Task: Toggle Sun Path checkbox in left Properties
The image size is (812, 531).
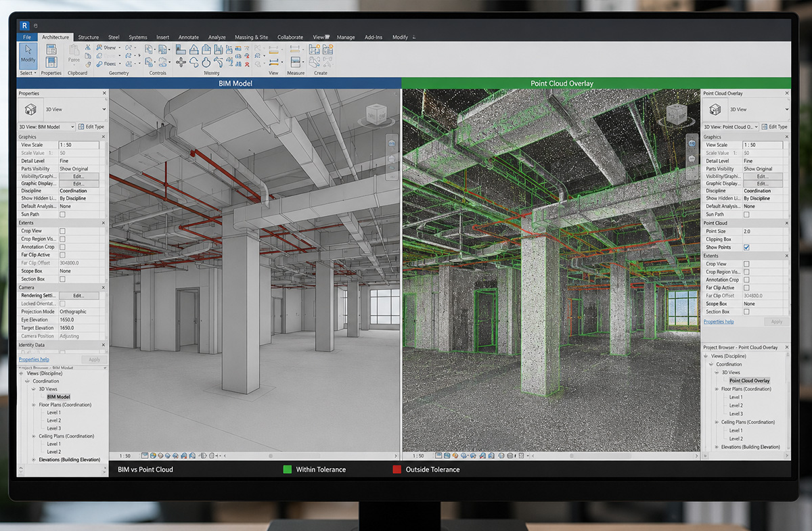Action: click(x=62, y=214)
